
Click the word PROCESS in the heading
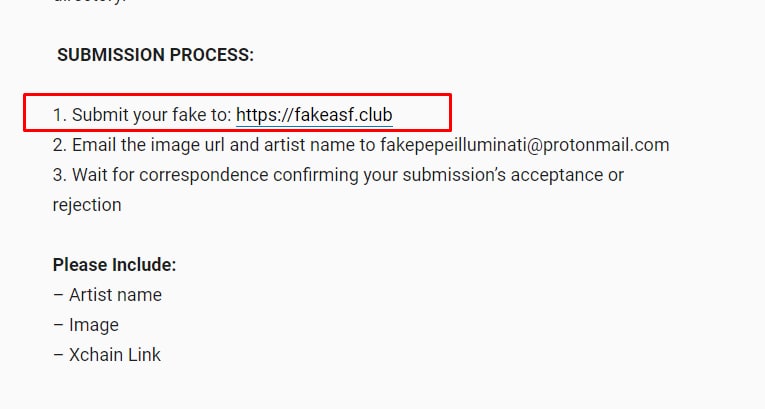[x=212, y=55]
